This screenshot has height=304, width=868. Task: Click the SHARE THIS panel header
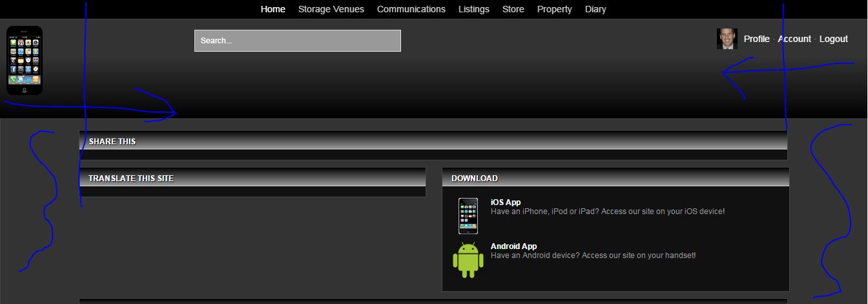click(x=433, y=140)
